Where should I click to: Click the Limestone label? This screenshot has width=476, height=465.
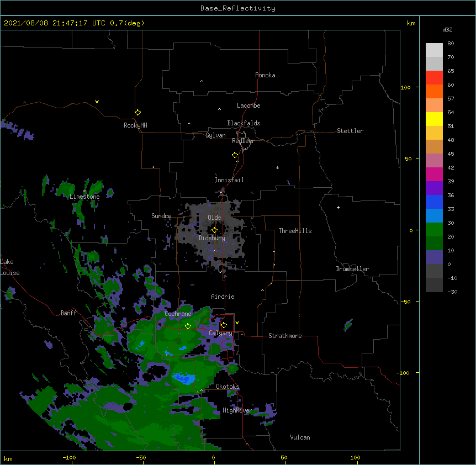click(84, 197)
